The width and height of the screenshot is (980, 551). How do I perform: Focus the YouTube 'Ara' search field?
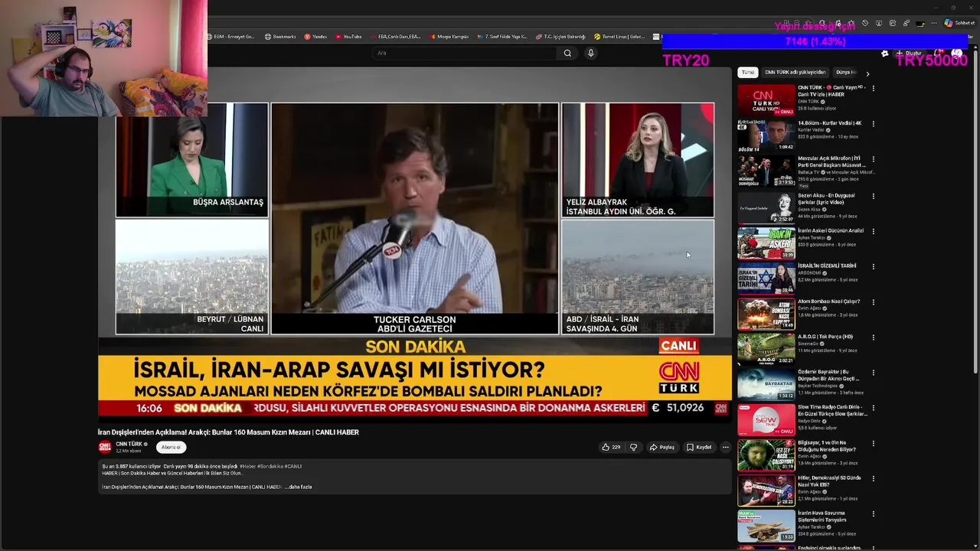coord(465,53)
